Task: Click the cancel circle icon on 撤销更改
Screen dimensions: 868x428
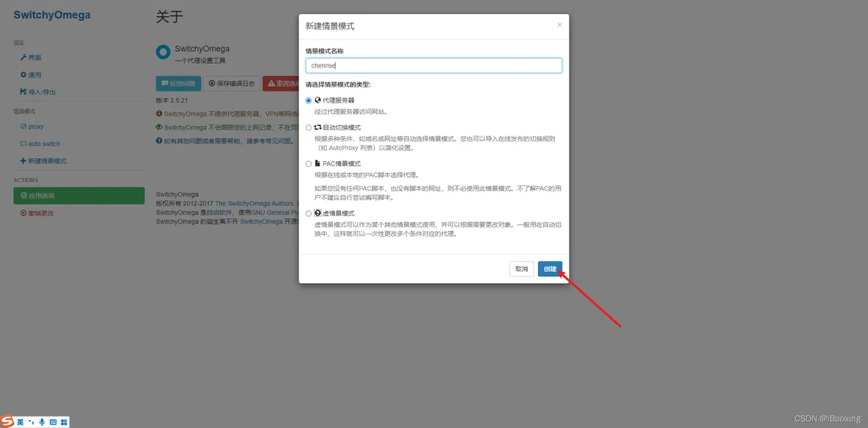Action: (x=23, y=213)
